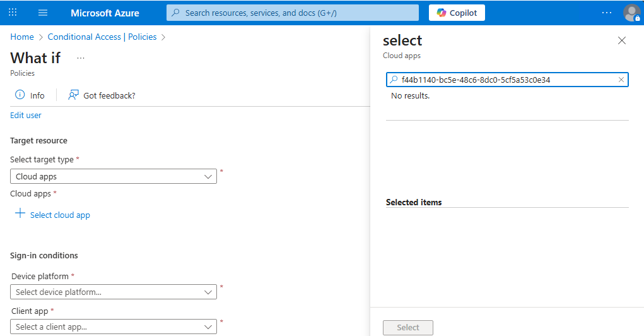Click Got feedback? toolbar item
The height and width of the screenshot is (336, 644).
click(x=102, y=95)
